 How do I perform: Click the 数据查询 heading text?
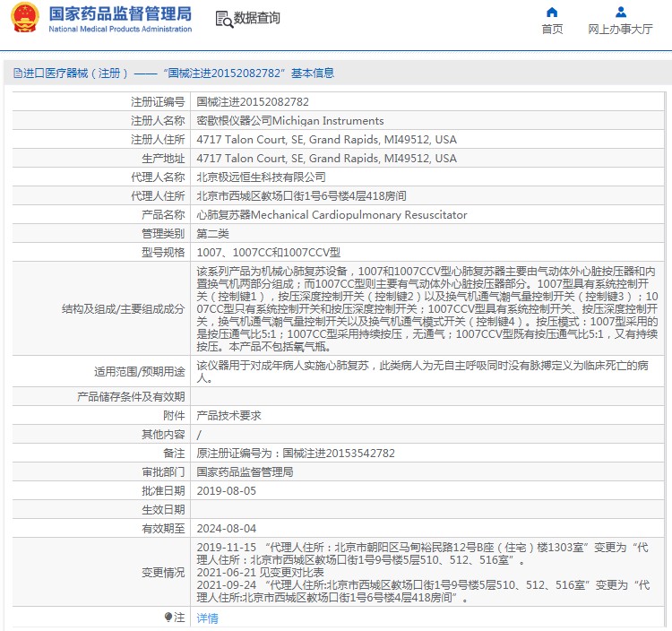[x=256, y=19]
